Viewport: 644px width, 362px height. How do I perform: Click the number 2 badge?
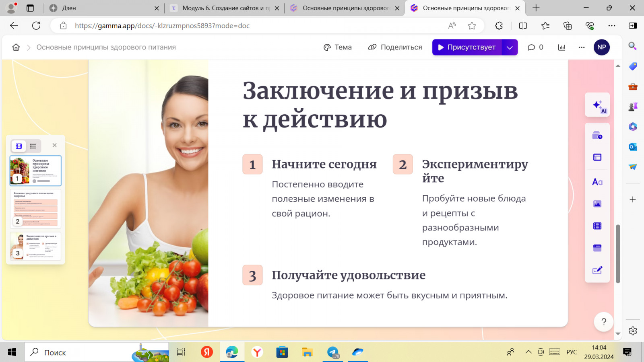pos(403,164)
